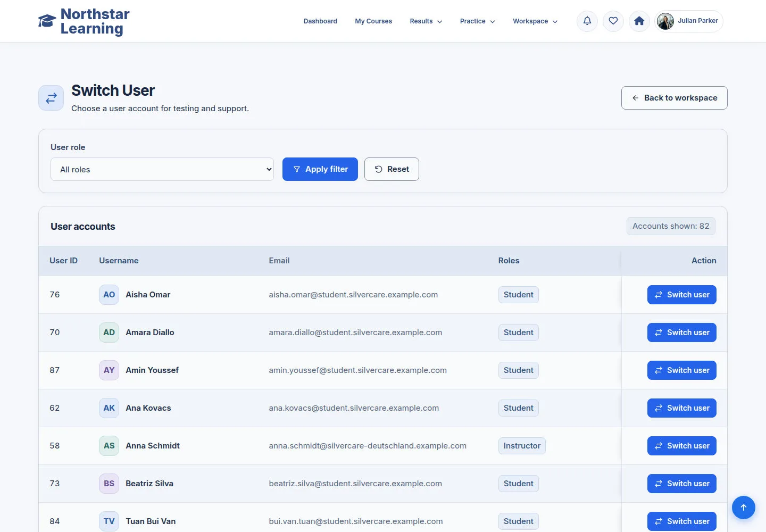Expand the Workspace menu

(535, 21)
